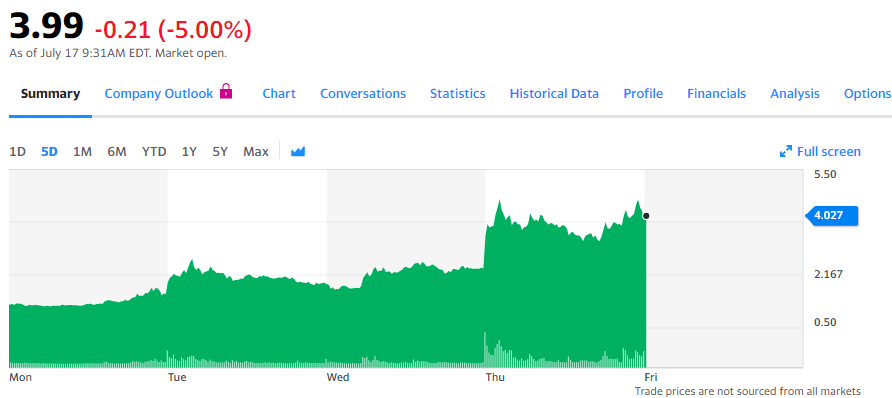The image size is (892, 398).
Task: Show the Max chart range
Action: tap(256, 152)
